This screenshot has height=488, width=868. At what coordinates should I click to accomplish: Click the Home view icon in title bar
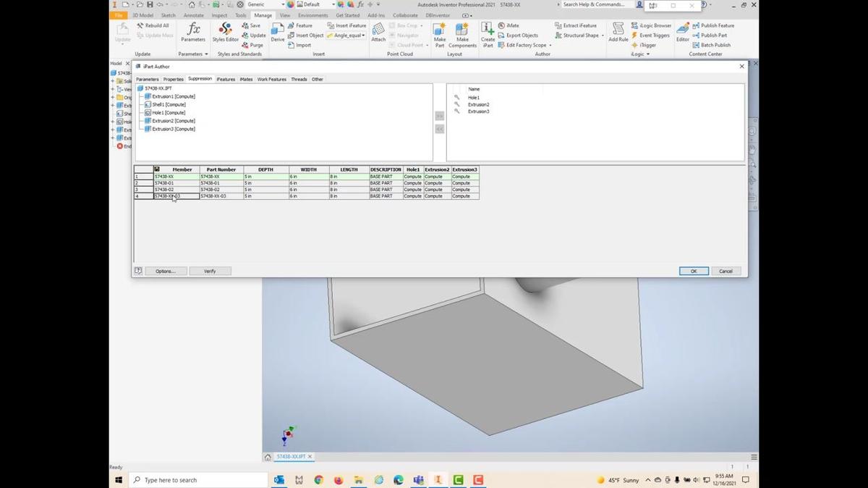192,4
